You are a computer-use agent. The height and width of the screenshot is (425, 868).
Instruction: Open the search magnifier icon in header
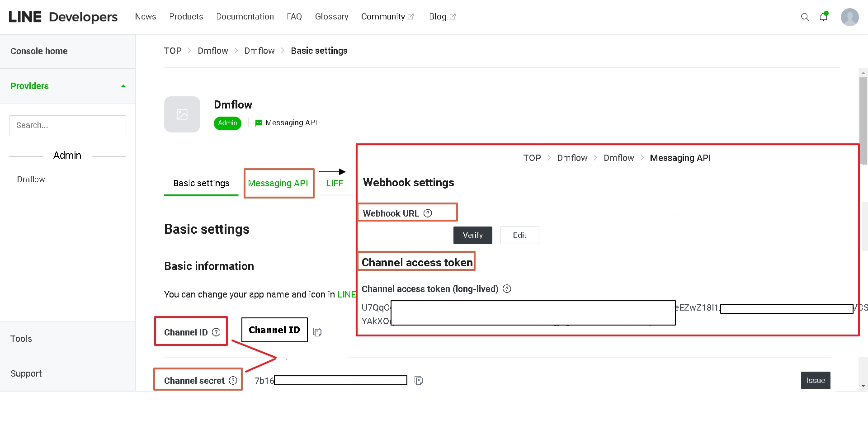click(805, 17)
